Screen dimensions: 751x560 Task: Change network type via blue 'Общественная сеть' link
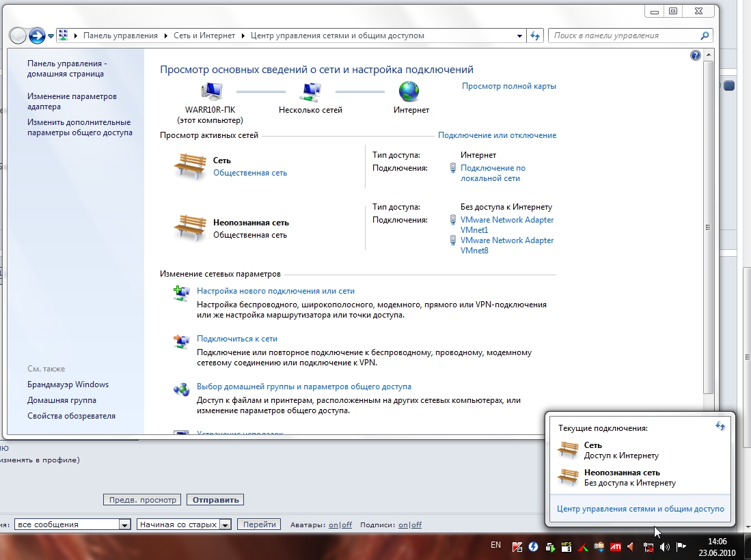(250, 173)
